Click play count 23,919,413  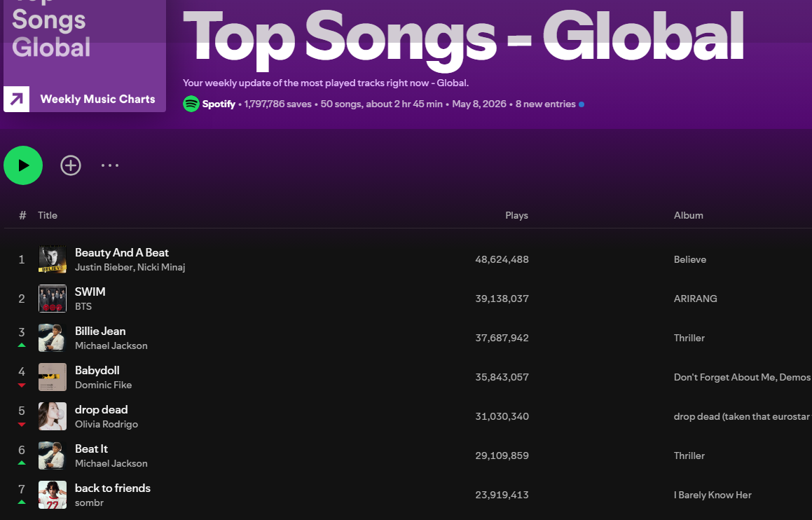[502, 495]
